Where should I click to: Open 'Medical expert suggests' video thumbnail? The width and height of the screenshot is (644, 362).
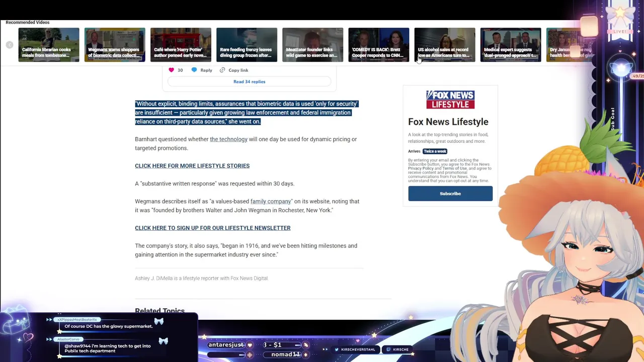pos(510,45)
